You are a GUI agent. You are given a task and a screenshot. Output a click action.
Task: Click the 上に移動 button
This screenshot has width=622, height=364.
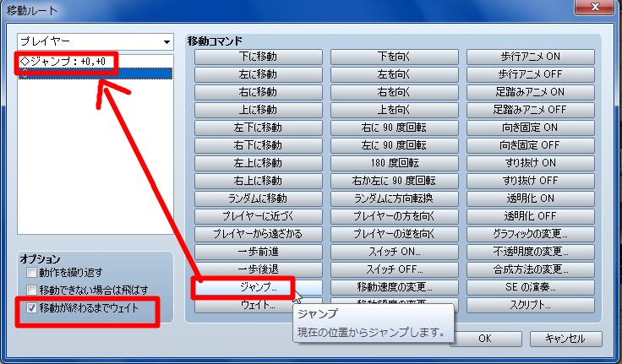259,110
